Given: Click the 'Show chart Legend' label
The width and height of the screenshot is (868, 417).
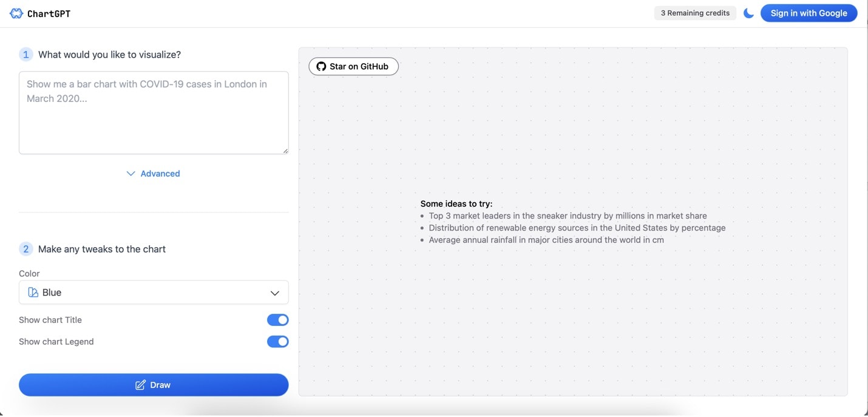Looking at the screenshot, I should click(x=56, y=342).
